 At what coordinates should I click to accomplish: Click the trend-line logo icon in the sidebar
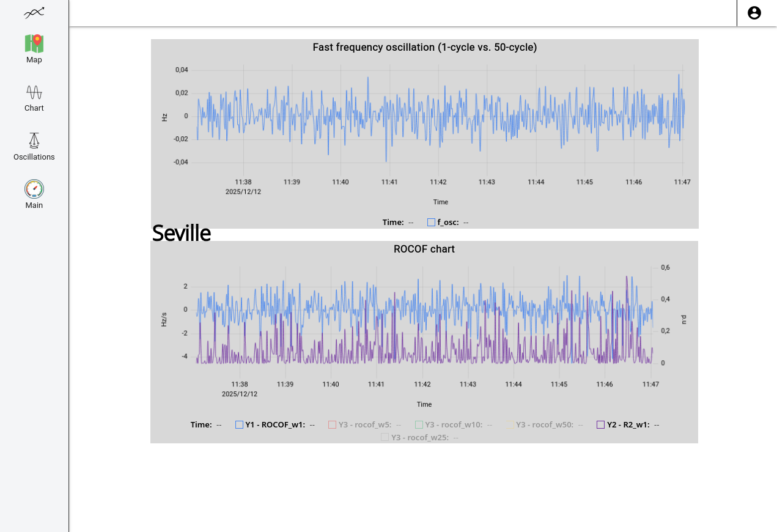pos(34,12)
